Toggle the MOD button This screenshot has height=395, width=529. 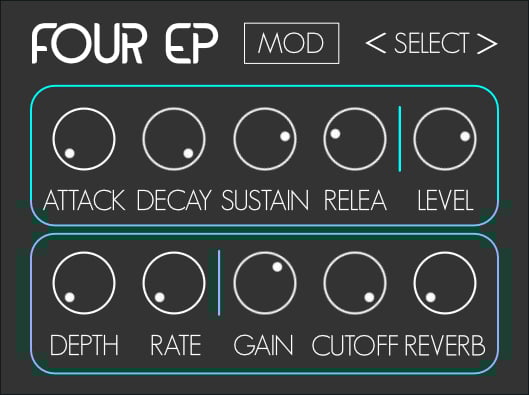pos(291,43)
